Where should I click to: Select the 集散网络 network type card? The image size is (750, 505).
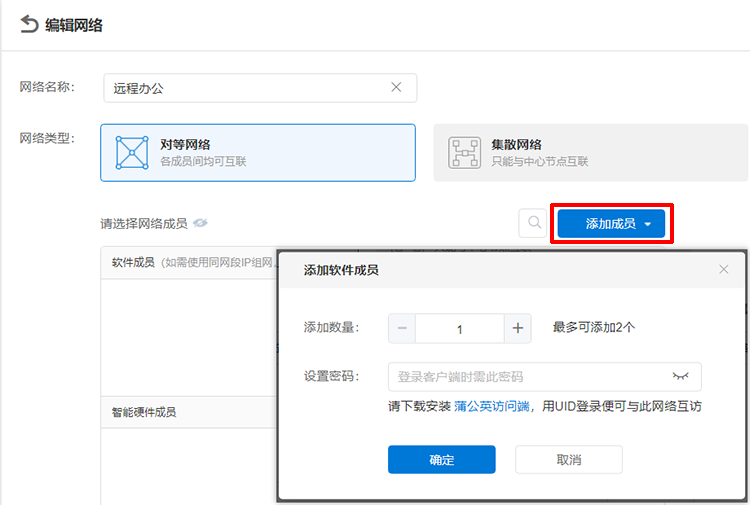click(591, 153)
